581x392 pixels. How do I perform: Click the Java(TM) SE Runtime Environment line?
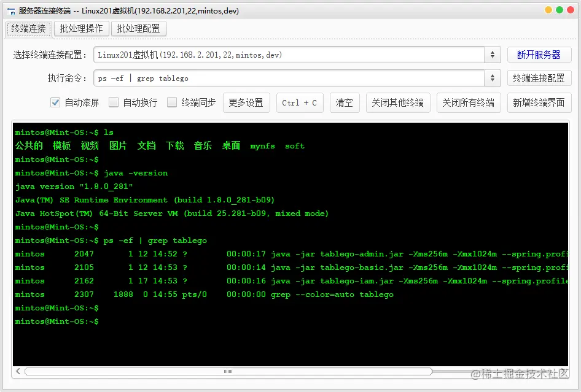[x=144, y=200]
